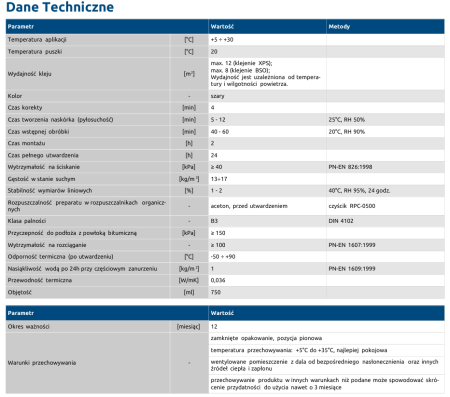450x397 pixels.
Task: Click the value '13÷17'
Action: click(219, 179)
